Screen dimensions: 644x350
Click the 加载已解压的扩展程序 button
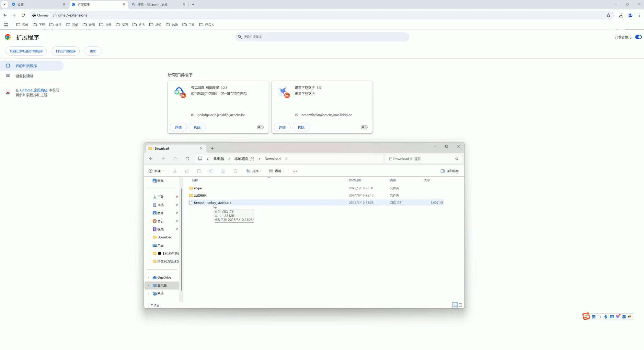[x=26, y=51]
